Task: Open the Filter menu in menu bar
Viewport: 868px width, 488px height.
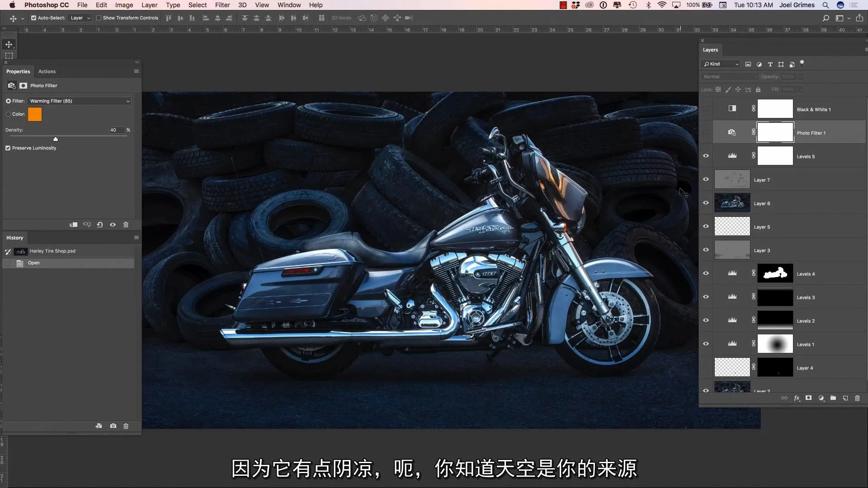Action: pyautogui.click(x=222, y=5)
